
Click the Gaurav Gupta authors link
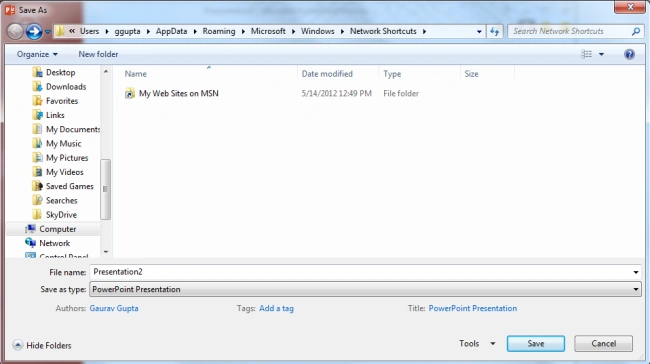pos(114,308)
